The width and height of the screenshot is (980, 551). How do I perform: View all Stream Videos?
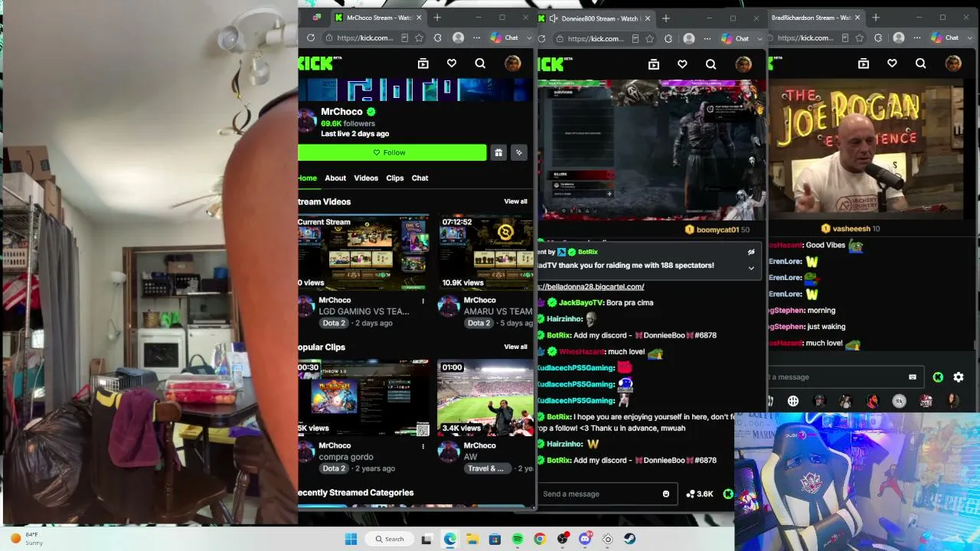coord(515,201)
